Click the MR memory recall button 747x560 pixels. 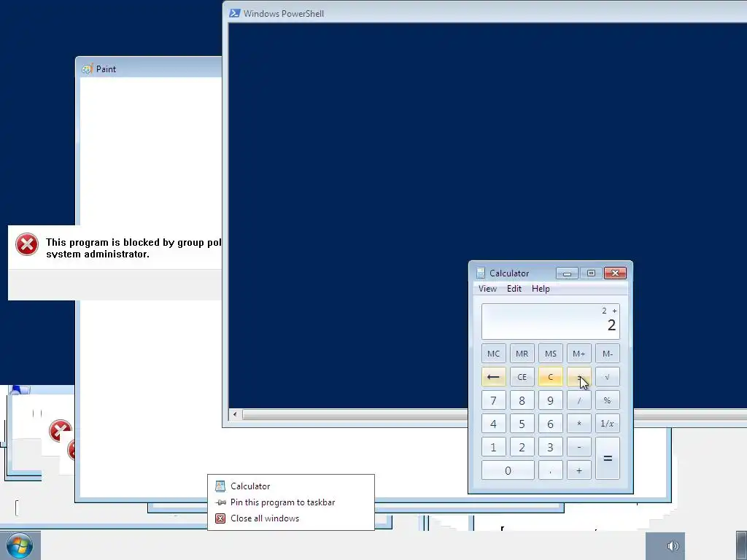[522, 354]
